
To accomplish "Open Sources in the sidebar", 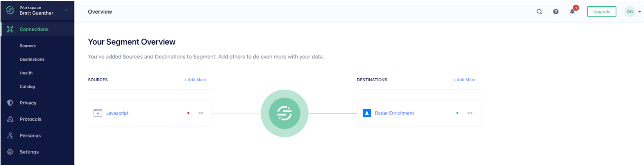I will click(28, 46).
